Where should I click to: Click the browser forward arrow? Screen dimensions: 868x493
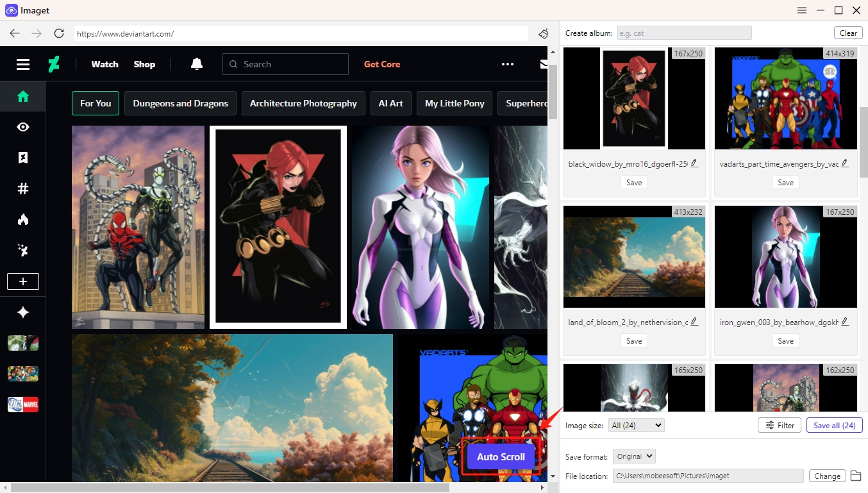click(x=37, y=33)
